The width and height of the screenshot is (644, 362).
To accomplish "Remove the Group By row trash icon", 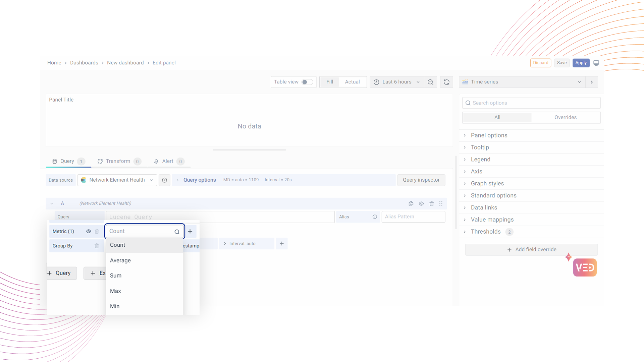I will [97, 246].
